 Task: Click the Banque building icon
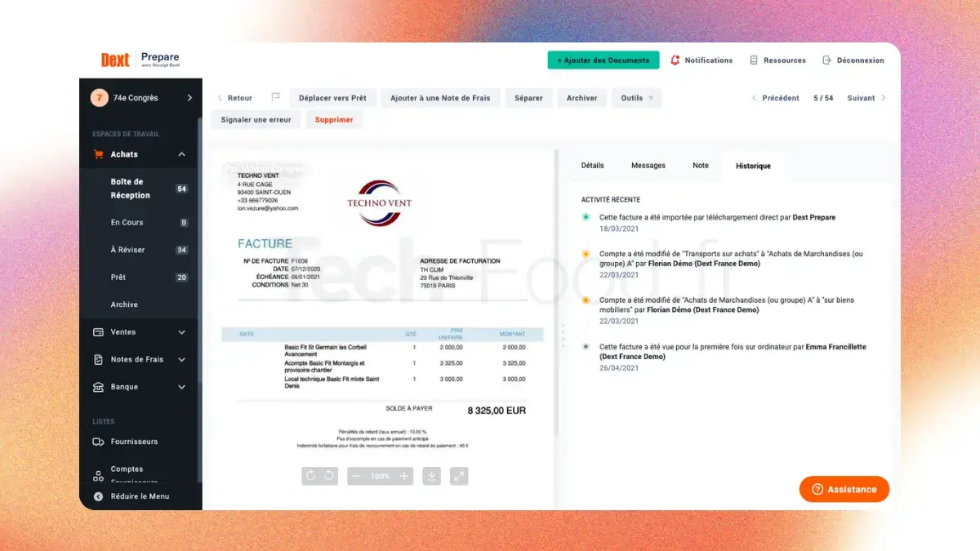click(98, 387)
